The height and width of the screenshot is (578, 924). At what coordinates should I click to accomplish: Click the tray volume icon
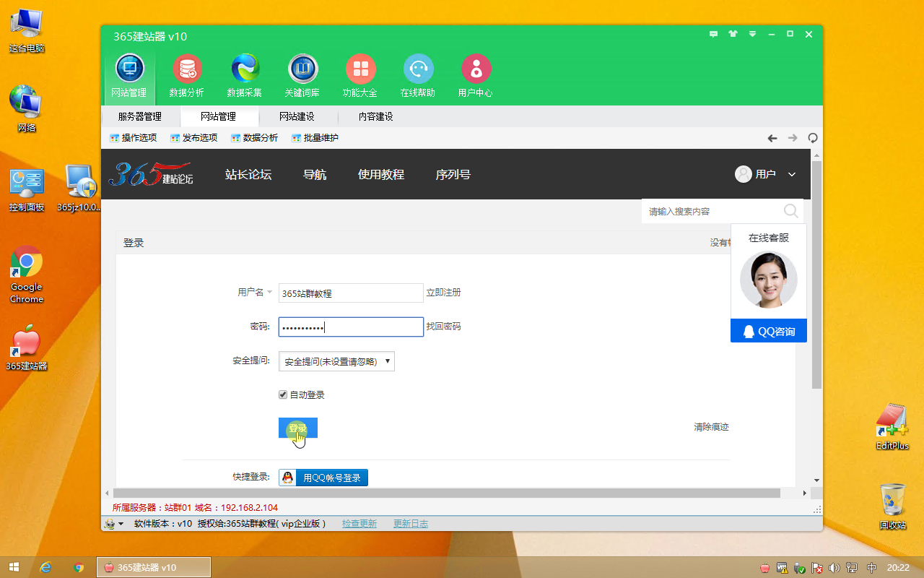coord(834,568)
